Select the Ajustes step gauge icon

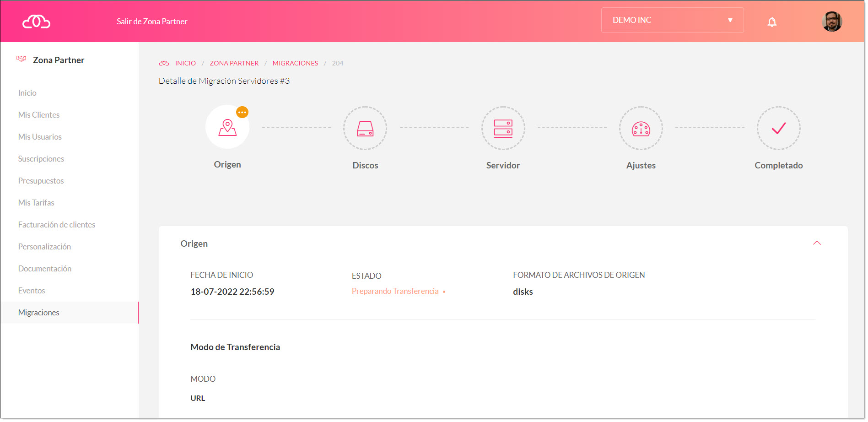point(641,128)
